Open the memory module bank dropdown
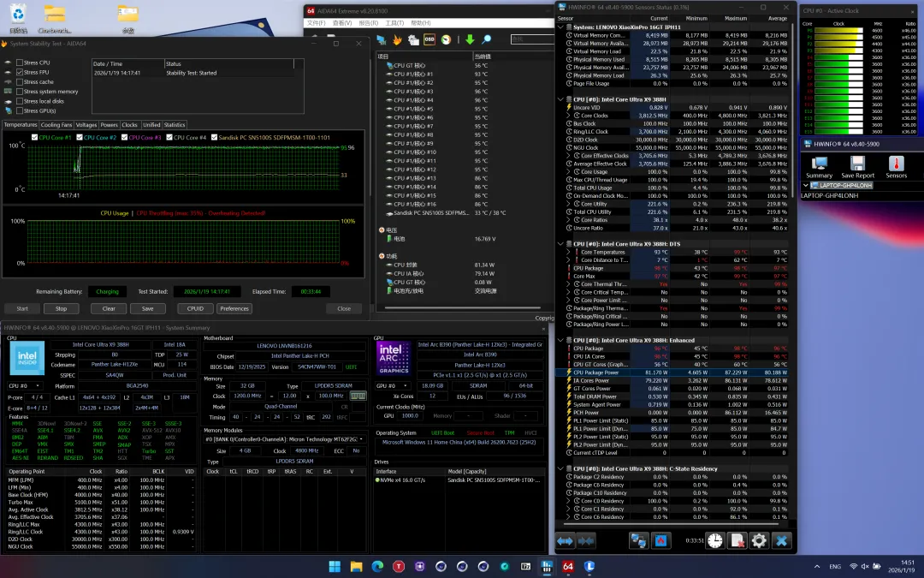 [x=285, y=439]
